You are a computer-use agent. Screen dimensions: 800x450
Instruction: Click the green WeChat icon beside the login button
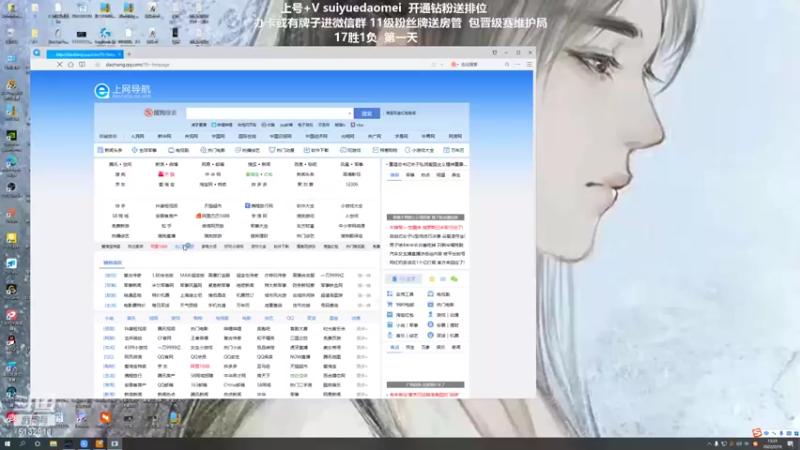click(x=454, y=279)
